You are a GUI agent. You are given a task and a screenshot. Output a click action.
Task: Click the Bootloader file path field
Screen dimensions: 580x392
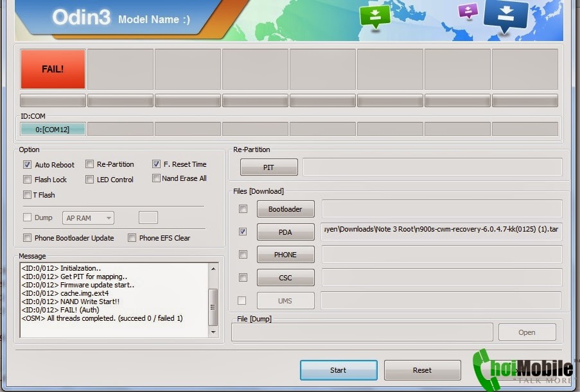442,209
